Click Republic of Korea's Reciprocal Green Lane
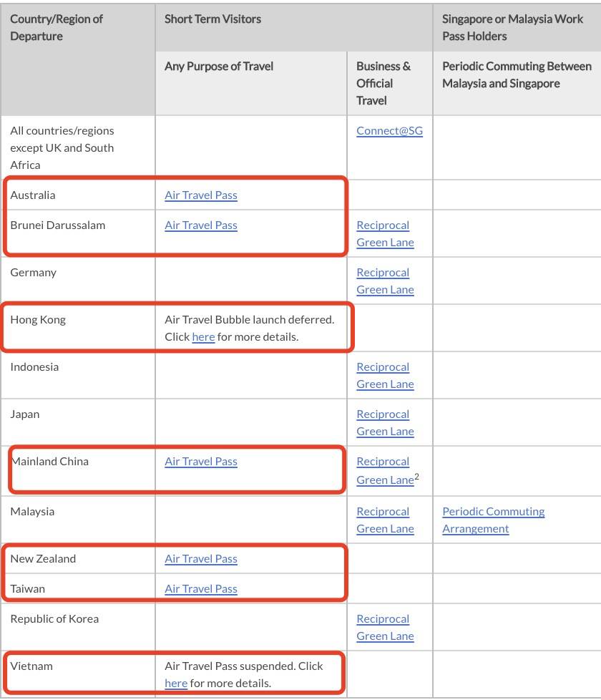This screenshot has width=601, height=700. point(385,628)
